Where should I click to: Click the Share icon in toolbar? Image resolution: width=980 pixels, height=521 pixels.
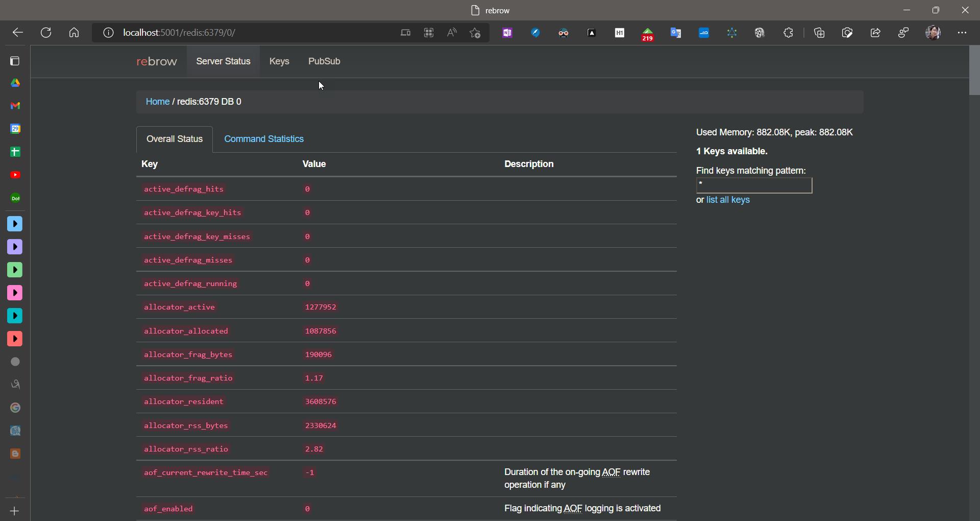coord(875,33)
